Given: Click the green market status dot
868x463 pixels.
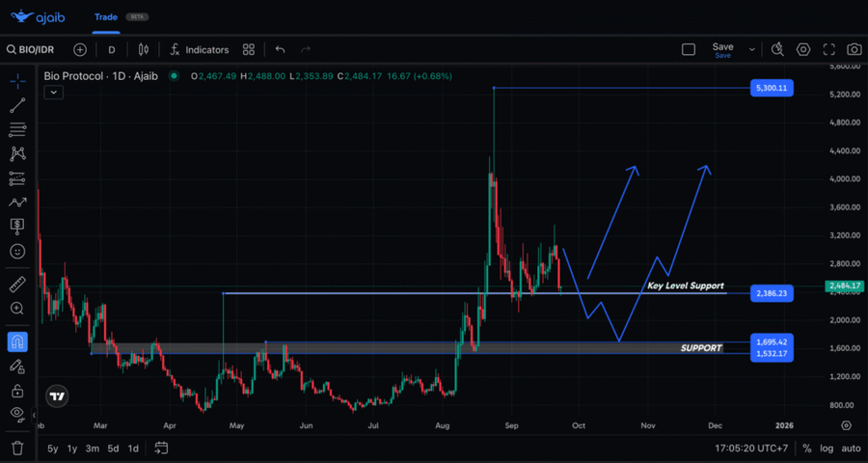Looking at the screenshot, I should 175,76.
